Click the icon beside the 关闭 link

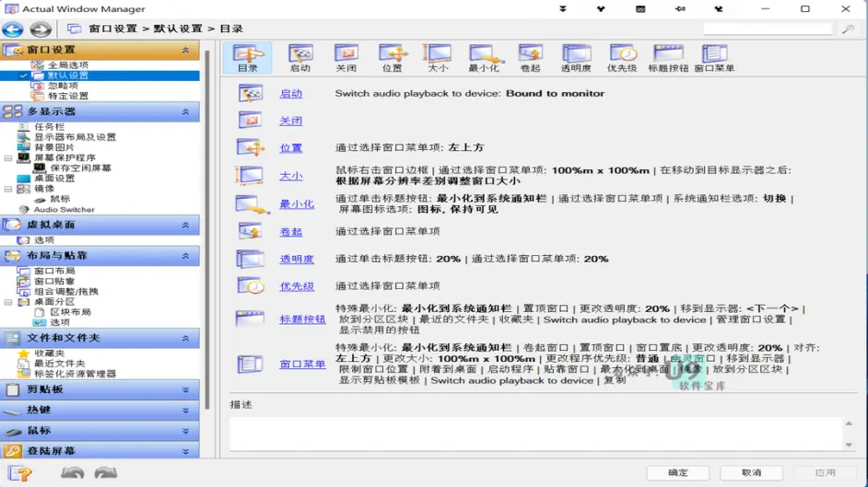click(x=251, y=120)
